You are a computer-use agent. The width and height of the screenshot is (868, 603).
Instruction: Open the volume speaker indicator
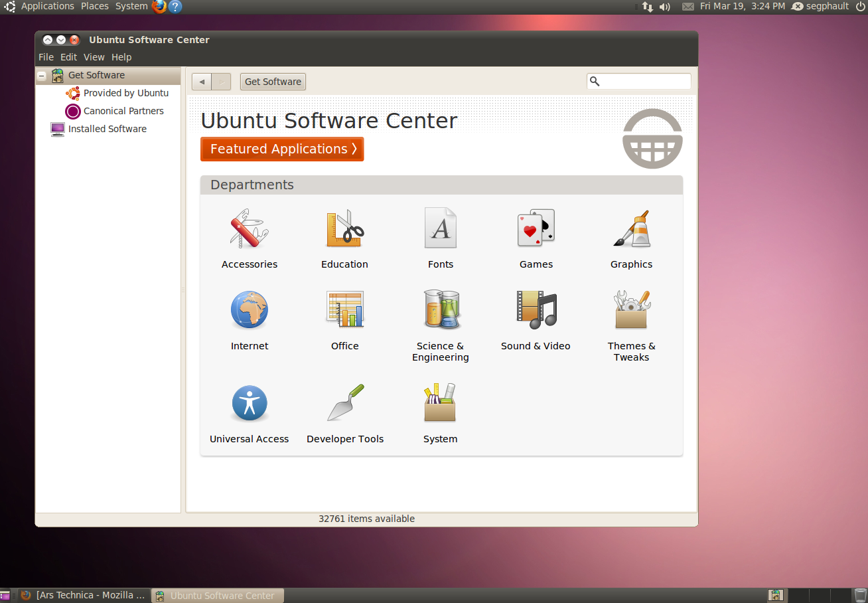click(x=665, y=7)
